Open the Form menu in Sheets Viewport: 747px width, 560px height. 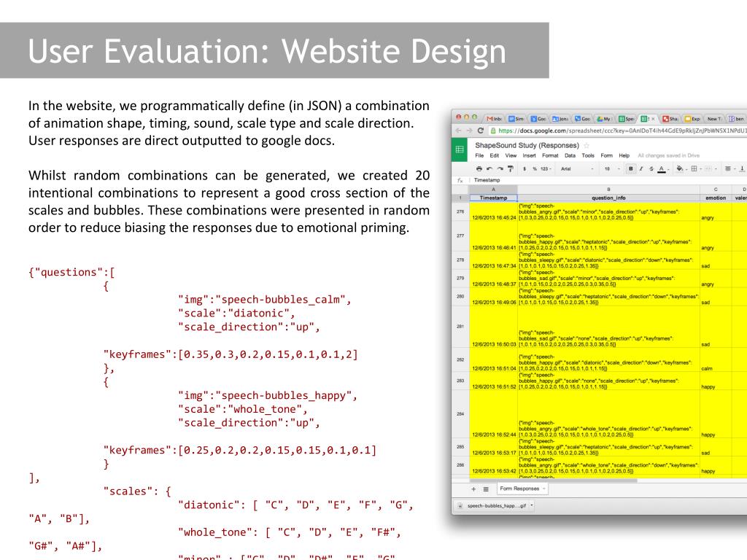(606, 156)
